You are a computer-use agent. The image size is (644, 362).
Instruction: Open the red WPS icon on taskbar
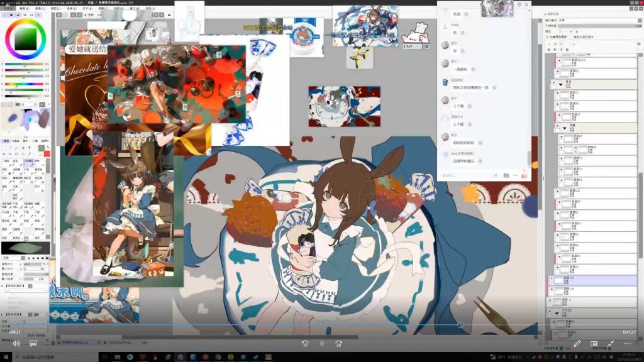pyautogui.click(x=143, y=357)
